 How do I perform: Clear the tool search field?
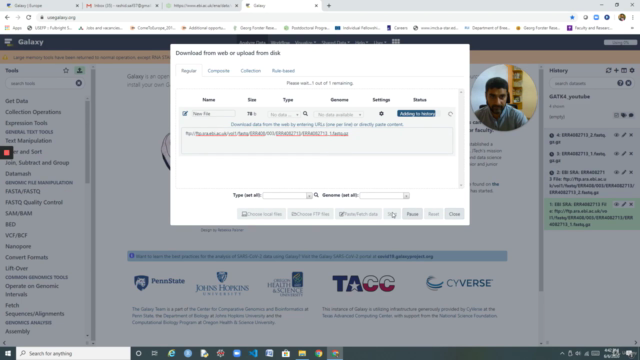pyautogui.click(x=79, y=83)
